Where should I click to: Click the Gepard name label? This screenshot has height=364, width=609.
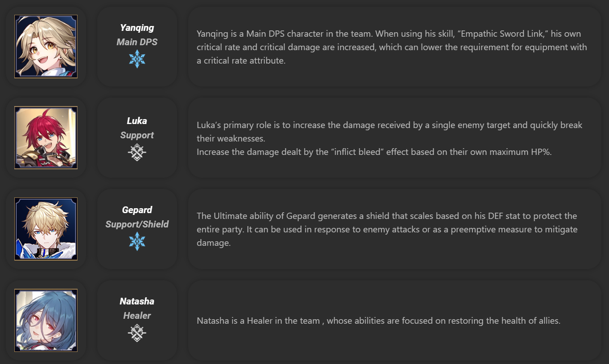tap(137, 210)
